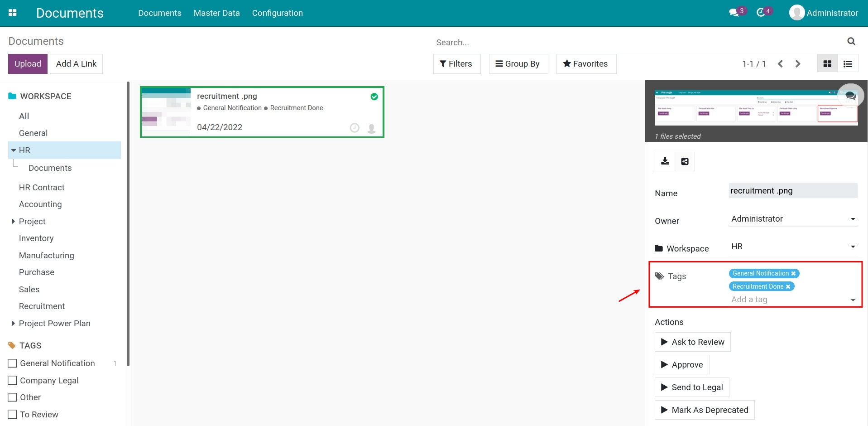Open the Owner dropdown
868x426 pixels.
[853, 219]
